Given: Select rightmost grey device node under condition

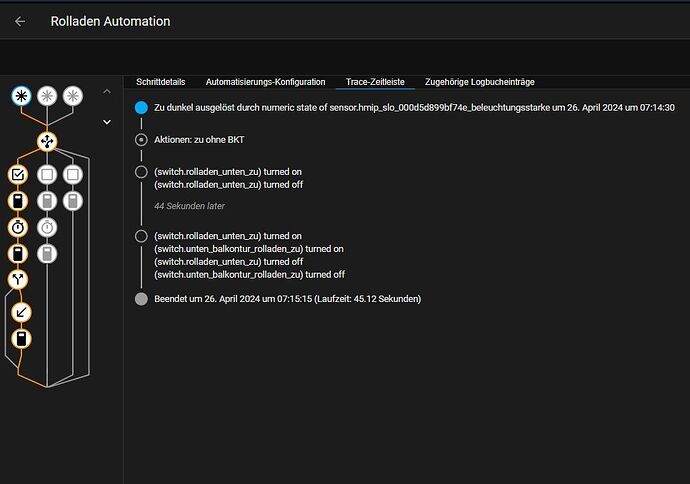Looking at the screenshot, I should (x=73, y=201).
